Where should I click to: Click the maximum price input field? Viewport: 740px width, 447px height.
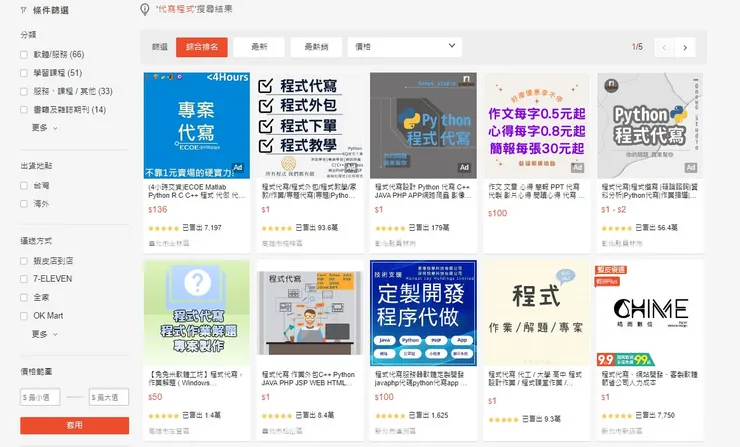point(109,397)
